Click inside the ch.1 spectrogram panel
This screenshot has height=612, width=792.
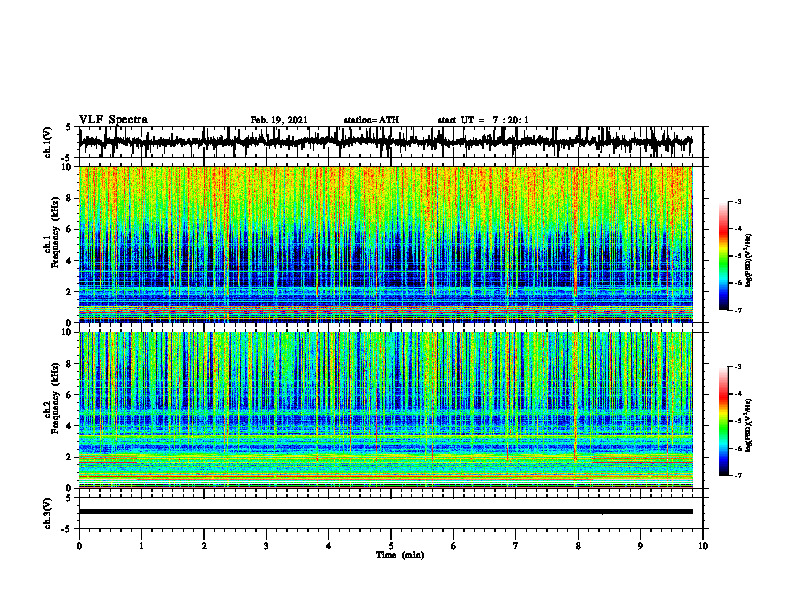pos(385,244)
